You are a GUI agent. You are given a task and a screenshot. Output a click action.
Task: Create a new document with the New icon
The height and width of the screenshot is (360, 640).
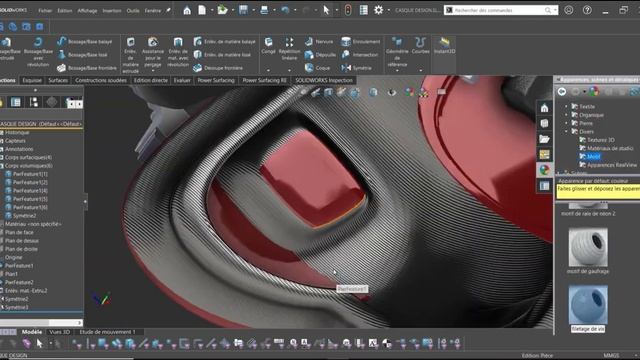pyautogui.click(x=202, y=10)
